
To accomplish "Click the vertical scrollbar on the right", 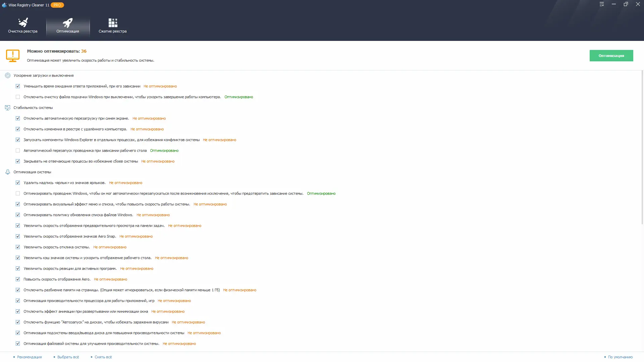I will 642,147.
